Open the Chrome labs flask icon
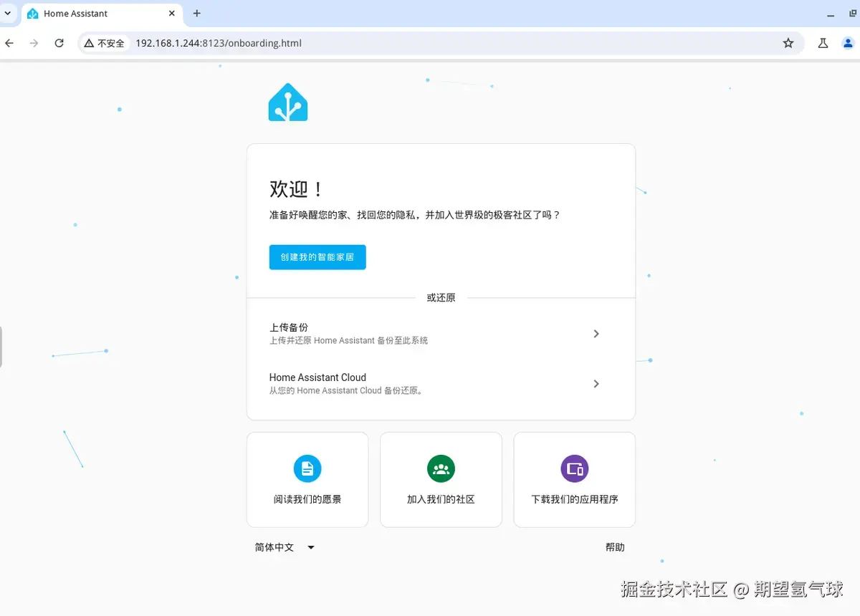 (823, 43)
